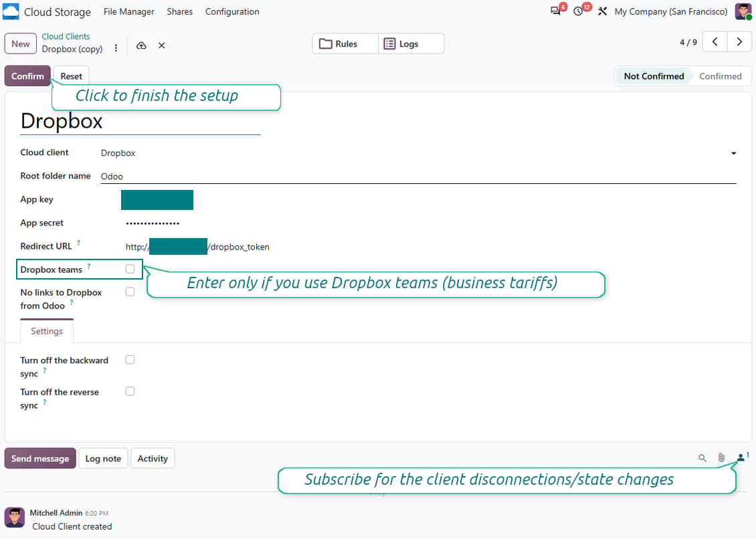The image size is (756, 539).
Task: Click the Confirm button
Action: coord(27,76)
